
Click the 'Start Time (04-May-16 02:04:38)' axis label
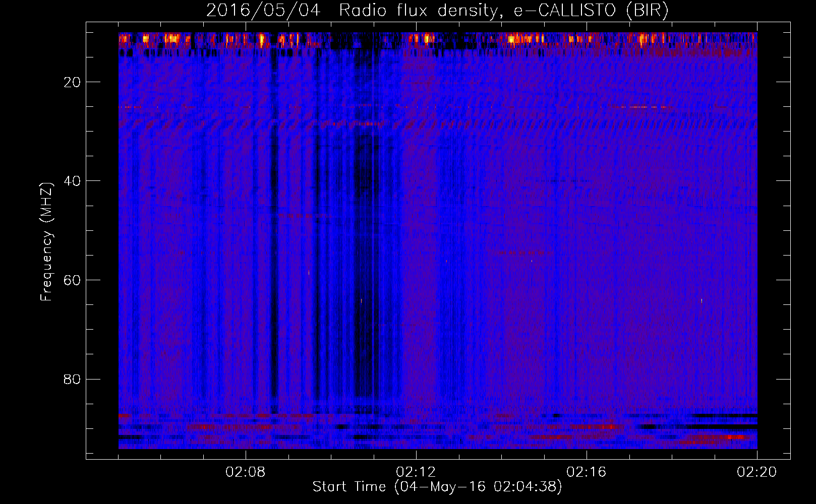(x=437, y=487)
